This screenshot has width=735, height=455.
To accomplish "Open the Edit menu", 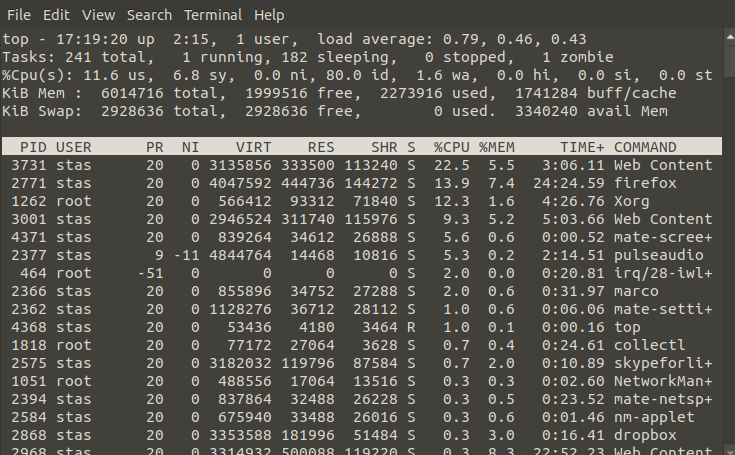I will pyautogui.click(x=56, y=15).
